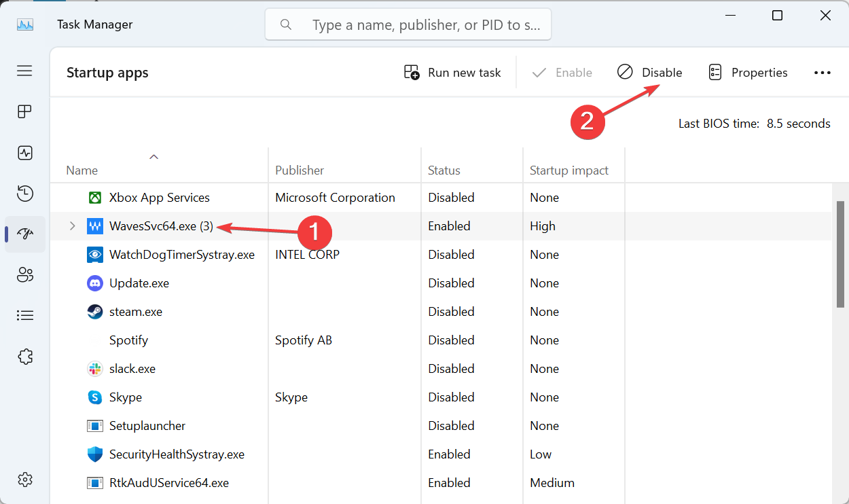The image size is (849, 504).
Task: Select Startup apps sidebar icon
Action: (x=25, y=234)
